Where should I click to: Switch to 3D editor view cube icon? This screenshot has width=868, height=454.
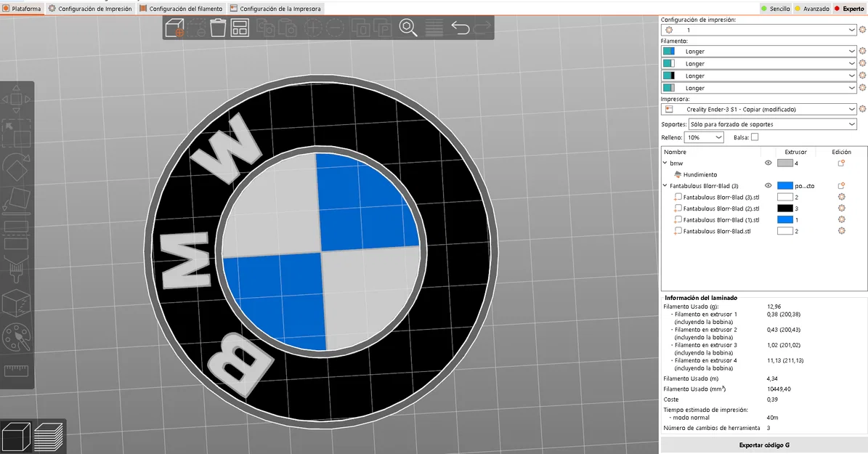point(15,437)
